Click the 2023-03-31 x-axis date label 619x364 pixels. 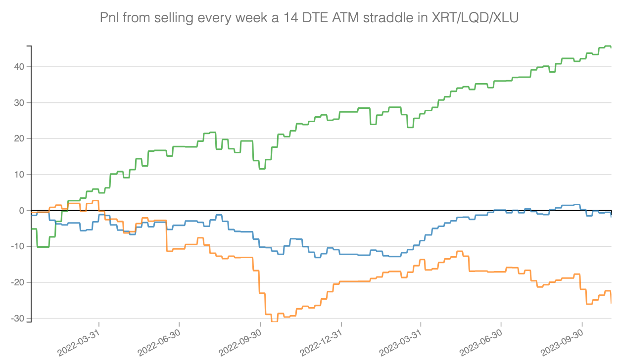401,344
